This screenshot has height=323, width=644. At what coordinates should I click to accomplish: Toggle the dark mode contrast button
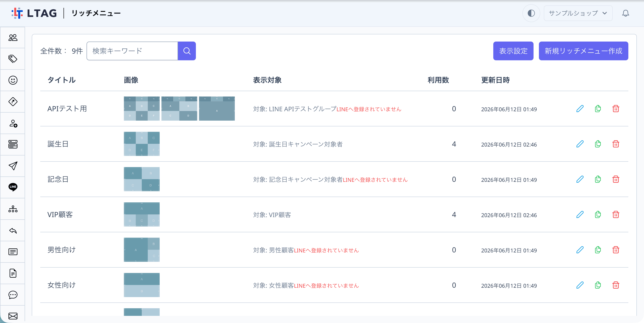click(531, 13)
